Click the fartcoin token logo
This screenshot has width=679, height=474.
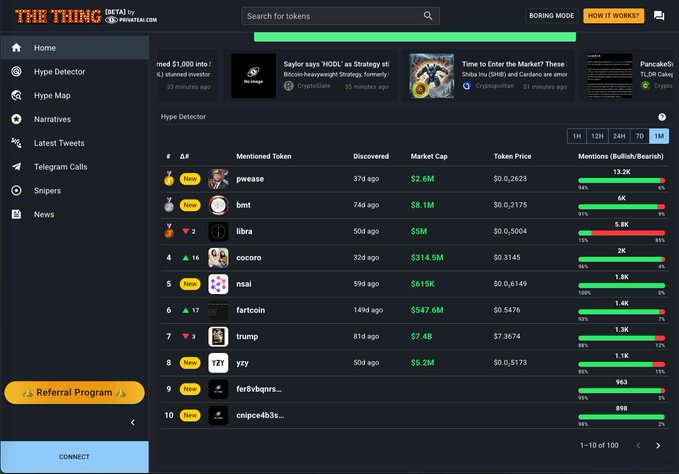(x=218, y=310)
